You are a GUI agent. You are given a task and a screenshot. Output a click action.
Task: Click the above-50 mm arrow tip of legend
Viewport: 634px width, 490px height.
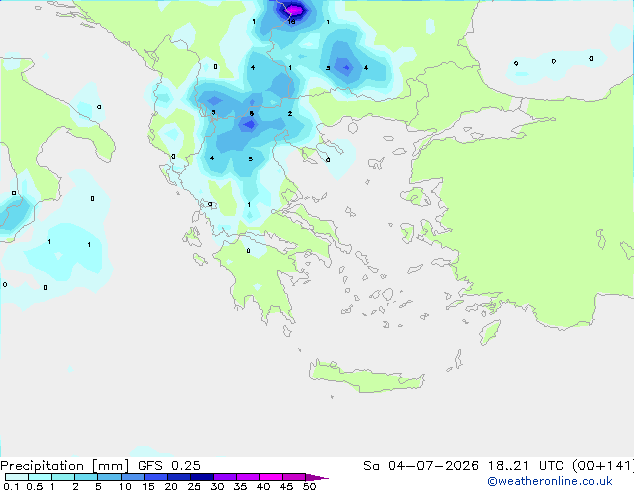317,478
